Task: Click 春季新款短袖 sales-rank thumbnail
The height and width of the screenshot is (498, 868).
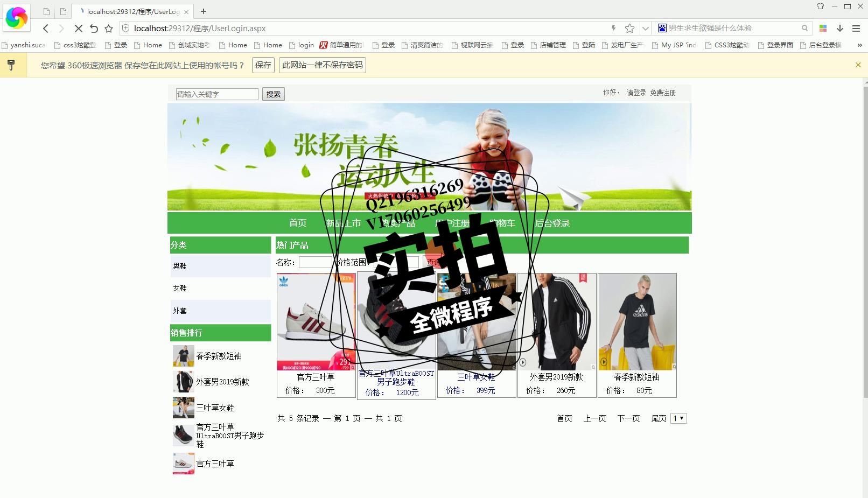Action: coord(184,356)
